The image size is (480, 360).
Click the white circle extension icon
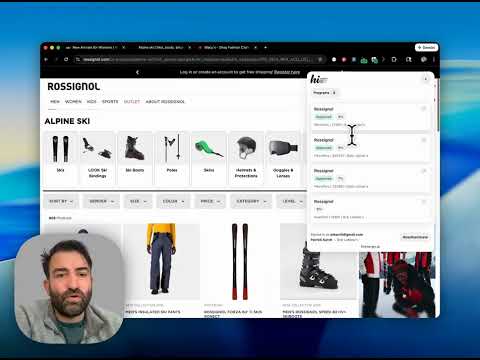334,60
